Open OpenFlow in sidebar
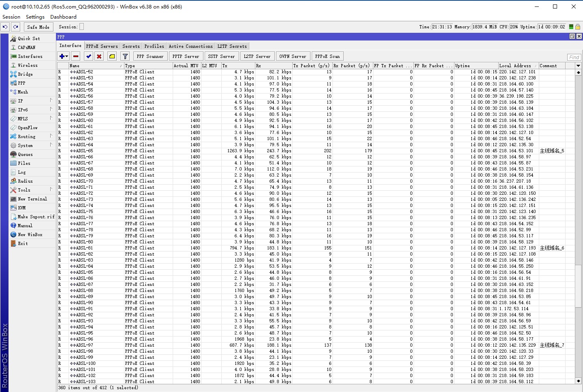Viewport: 583px width, 392px height. pos(32,128)
